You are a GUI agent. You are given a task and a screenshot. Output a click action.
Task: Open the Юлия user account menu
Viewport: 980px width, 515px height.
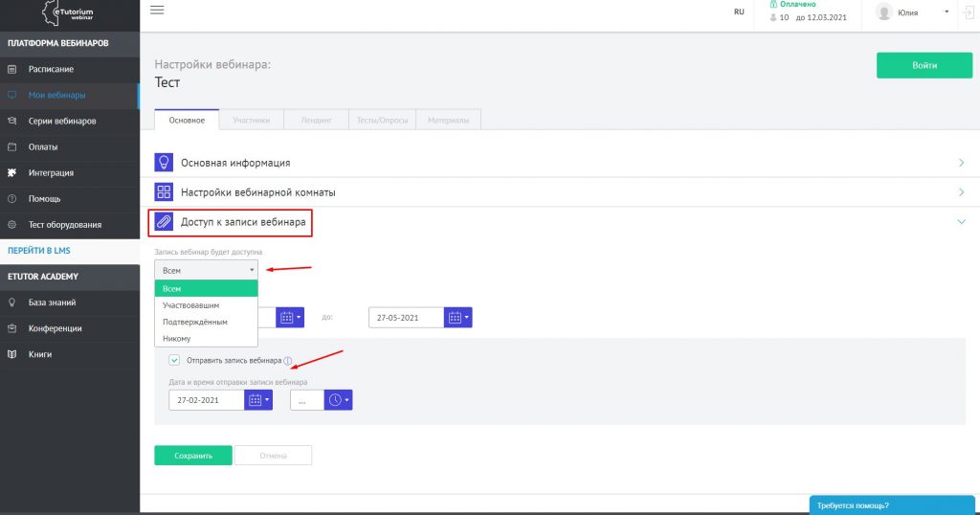pos(914,12)
